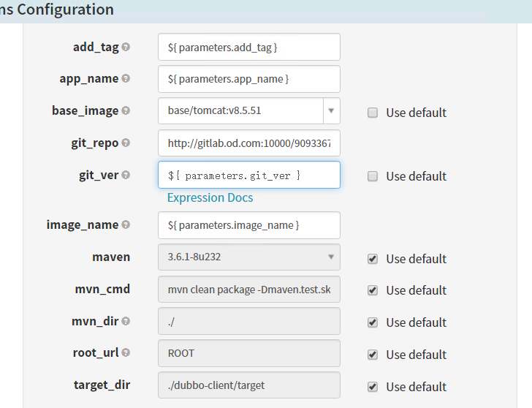Click the git_ver help icon
532x408 pixels.
[126, 175]
